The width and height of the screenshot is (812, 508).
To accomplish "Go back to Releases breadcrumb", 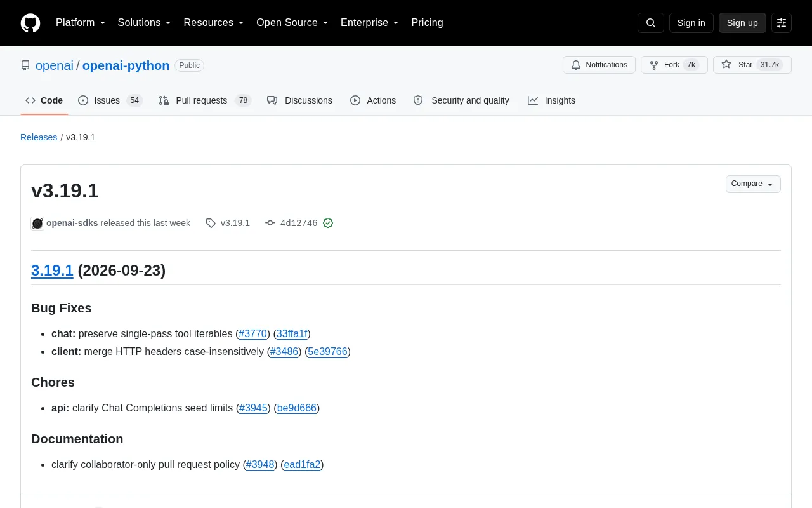I will coord(39,137).
